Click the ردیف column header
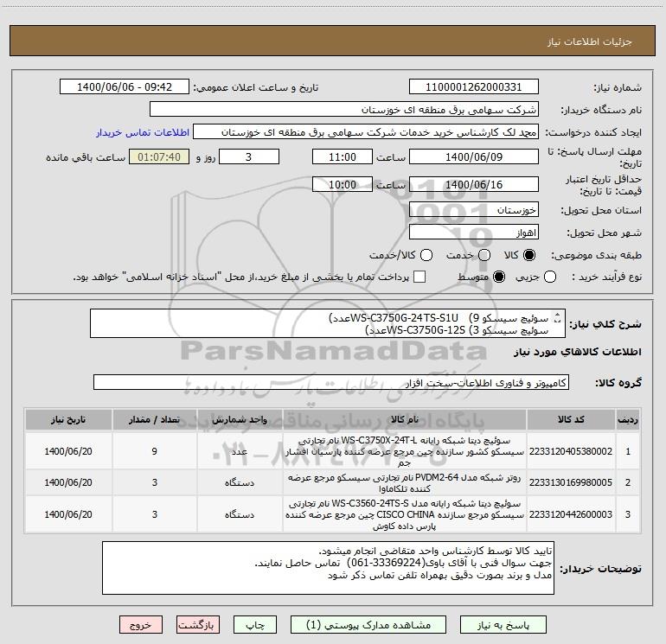666x644 pixels. (x=628, y=419)
